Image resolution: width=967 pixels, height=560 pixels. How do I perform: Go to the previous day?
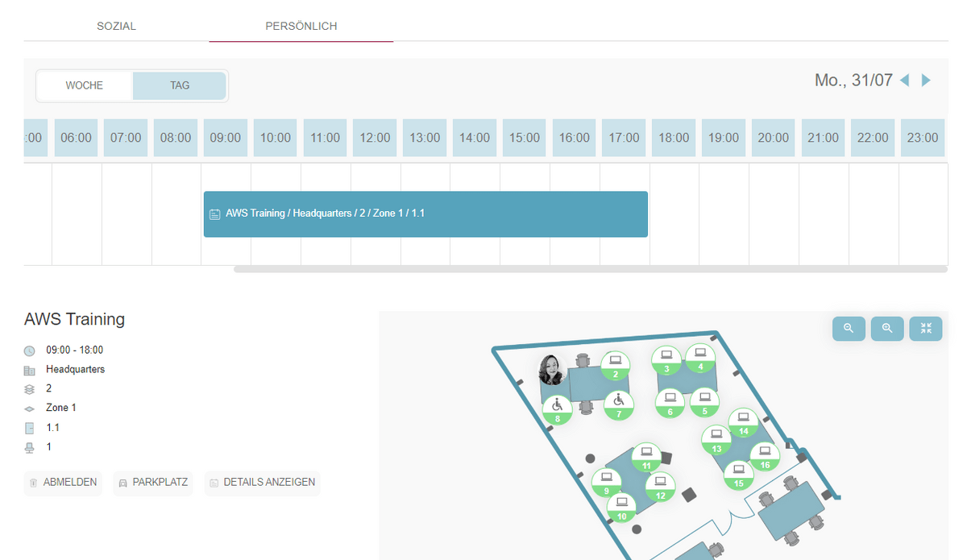[x=904, y=81]
